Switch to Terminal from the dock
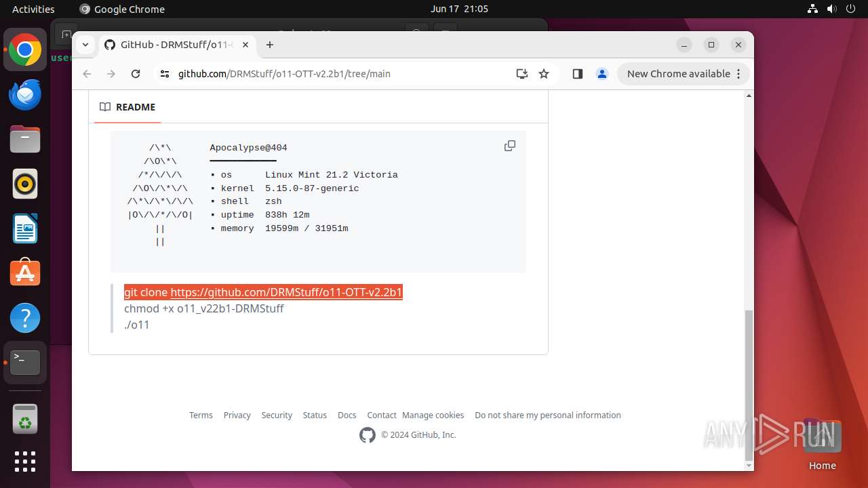Image resolution: width=868 pixels, height=488 pixels. [25, 363]
